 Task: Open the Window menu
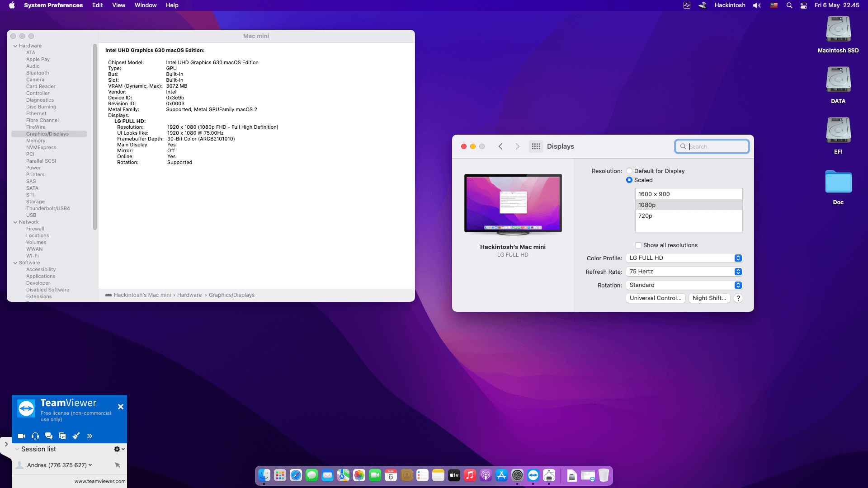(146, 5)
